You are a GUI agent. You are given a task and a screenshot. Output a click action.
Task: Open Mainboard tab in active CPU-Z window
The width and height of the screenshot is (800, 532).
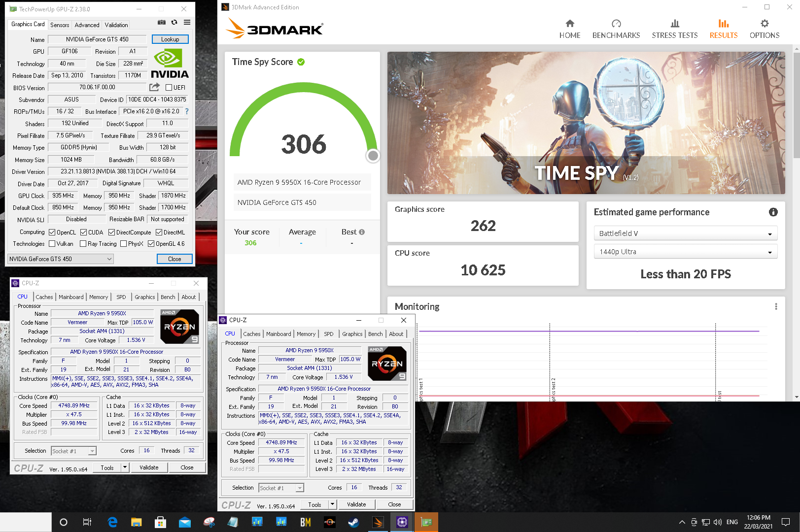pyautogui.click(x=278, y=334)
